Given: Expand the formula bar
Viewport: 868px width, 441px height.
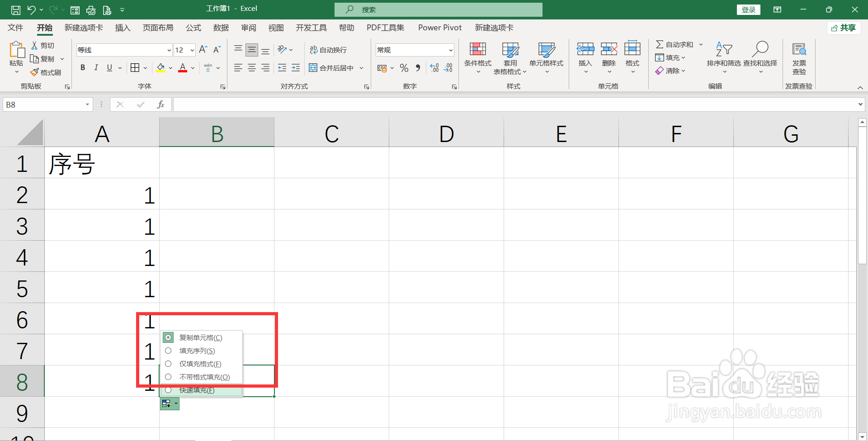Looking at the screenshot, I should [860, 104].
